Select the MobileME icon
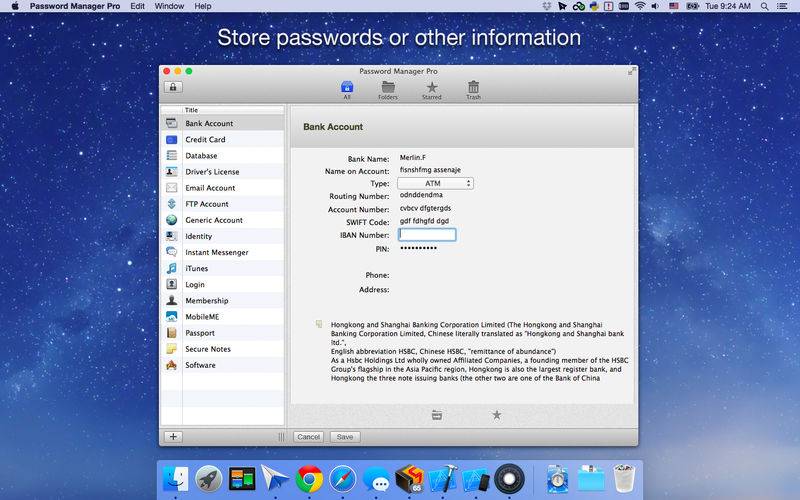This screenshot has height=500, width=800. (x=171, y=316)
